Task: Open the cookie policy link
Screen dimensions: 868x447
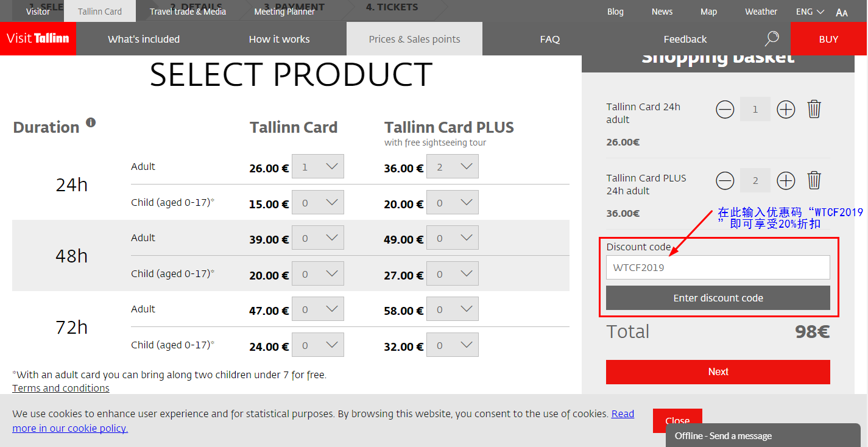Action: pyautogui.click(x=323, y=421)
